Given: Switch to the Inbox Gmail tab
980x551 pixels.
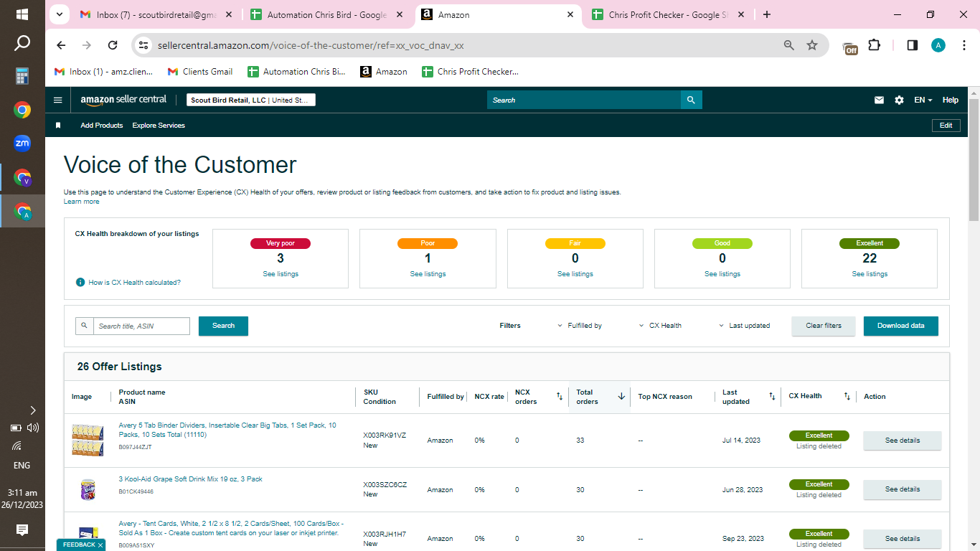Looking at the screenshot, I should pyautogui.click(x=156, y=14).
